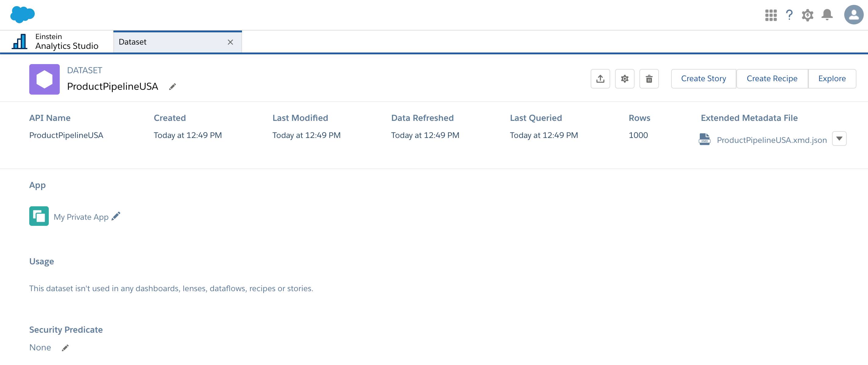
Task: Click the Create Story button
Action: 703,79
